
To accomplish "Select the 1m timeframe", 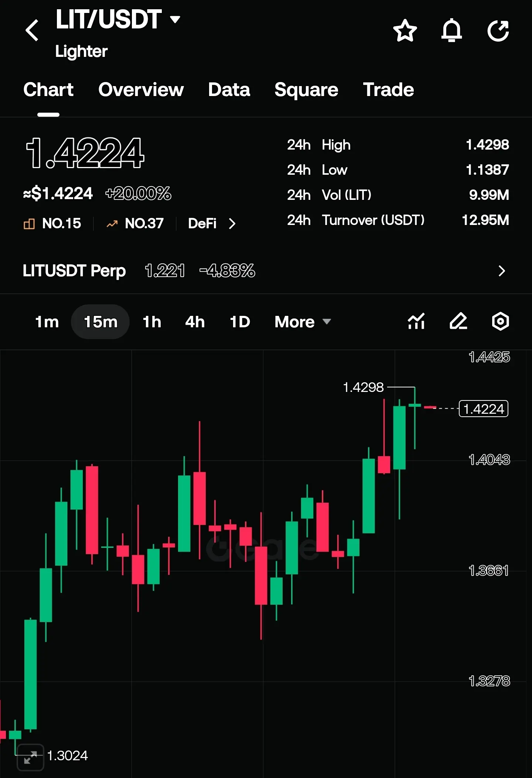I will point(47,322).
